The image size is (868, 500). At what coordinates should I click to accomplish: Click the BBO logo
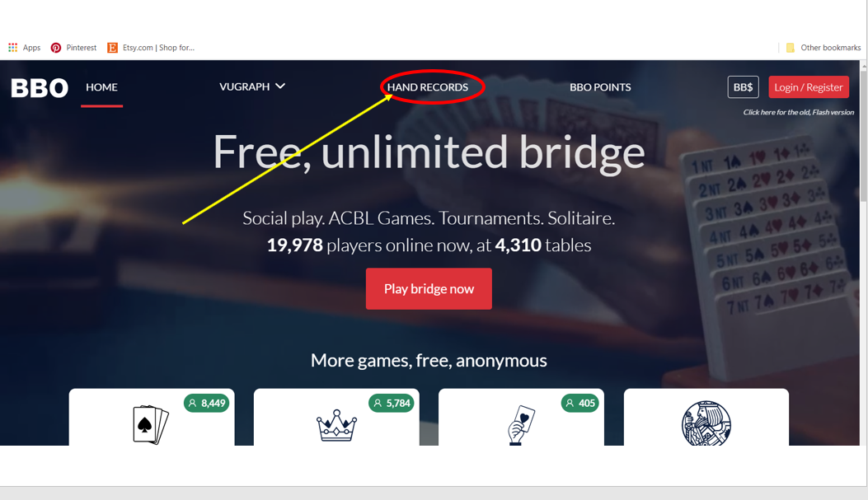[x=40, y=88]
